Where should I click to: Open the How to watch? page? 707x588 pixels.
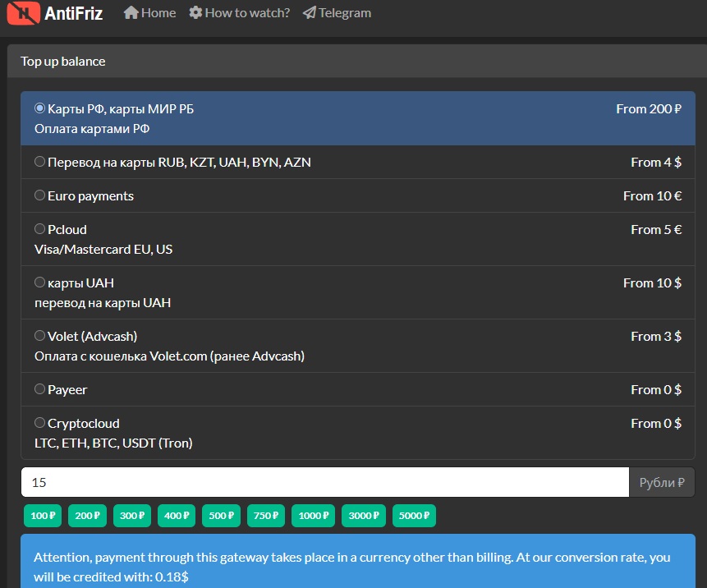tap(246, 12)
